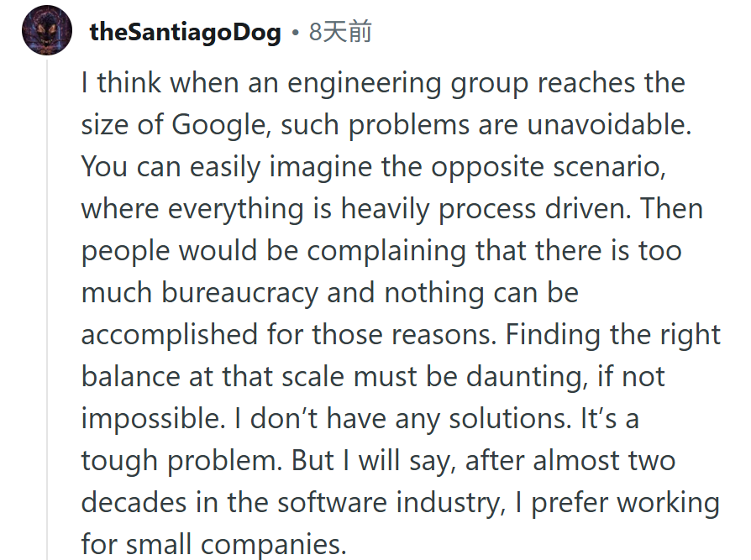Click the word bureaucracy in the comment
Viewport: 751px width, 560px height.
pyautogui.click(x=239, y=293)
